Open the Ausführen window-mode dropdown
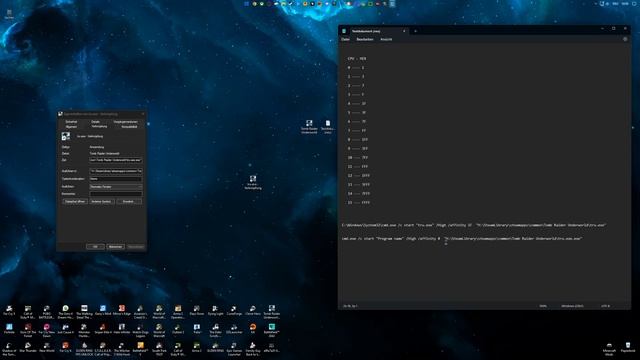Image resolution: width=640 pixels, height=360 pixels. [x=116, y=187]
